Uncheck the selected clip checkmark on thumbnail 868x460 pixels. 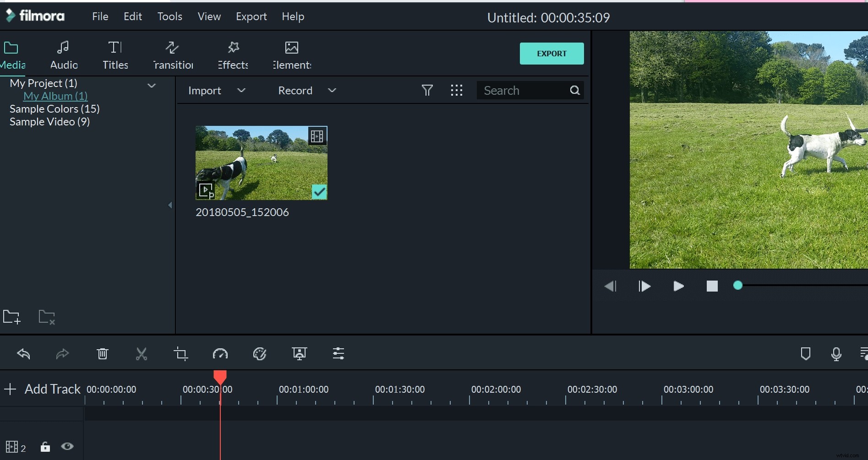319,192
